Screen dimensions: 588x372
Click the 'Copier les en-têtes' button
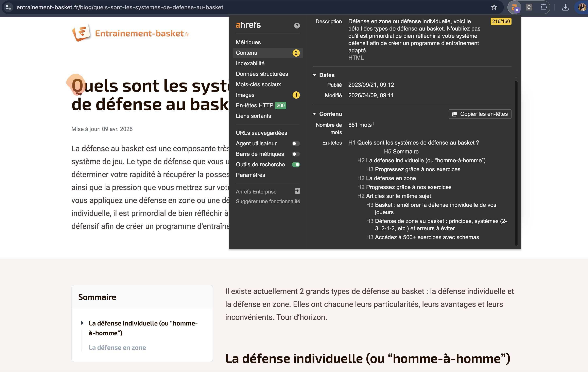point(479,114)
